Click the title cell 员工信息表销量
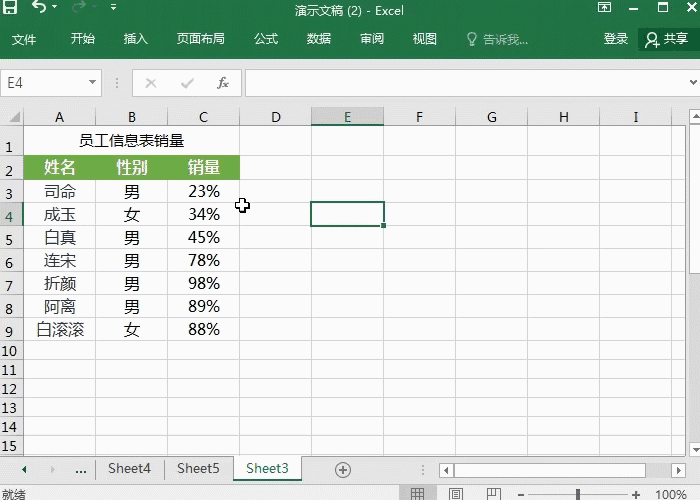 tap(131, 141)
